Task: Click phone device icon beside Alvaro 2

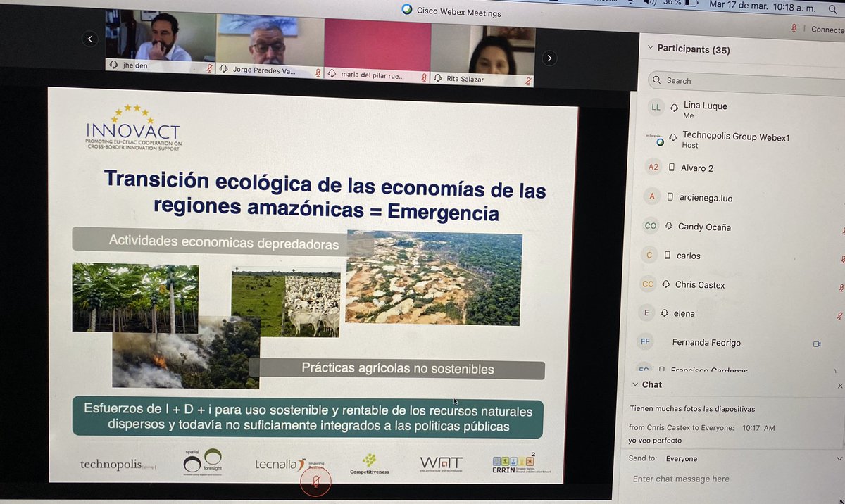Action: (672, 168)
